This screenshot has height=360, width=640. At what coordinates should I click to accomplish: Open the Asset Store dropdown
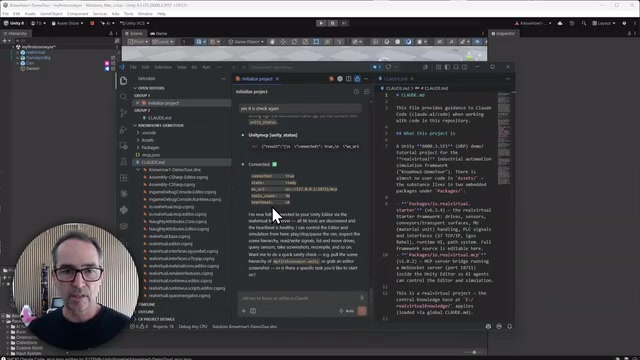click(67, 23)
